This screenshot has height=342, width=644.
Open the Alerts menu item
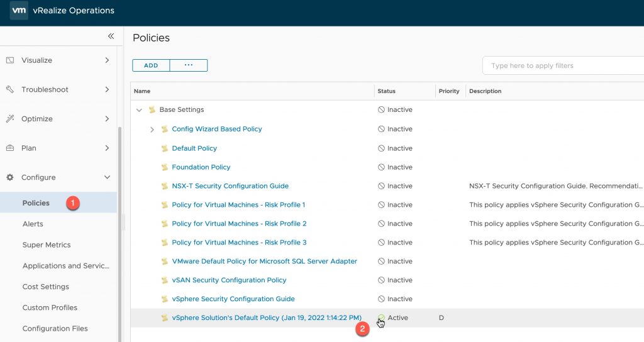33,224
